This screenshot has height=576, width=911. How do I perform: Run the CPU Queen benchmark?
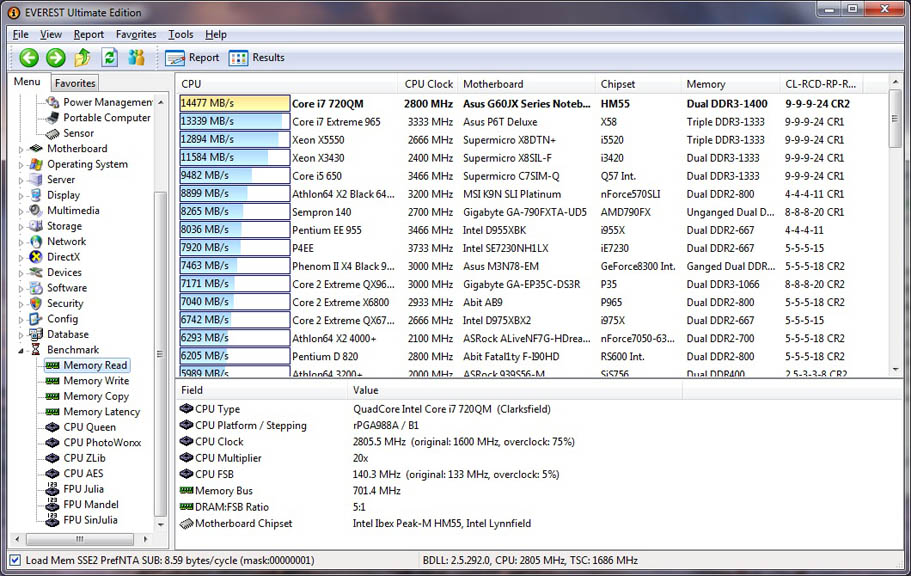[89, 427]
